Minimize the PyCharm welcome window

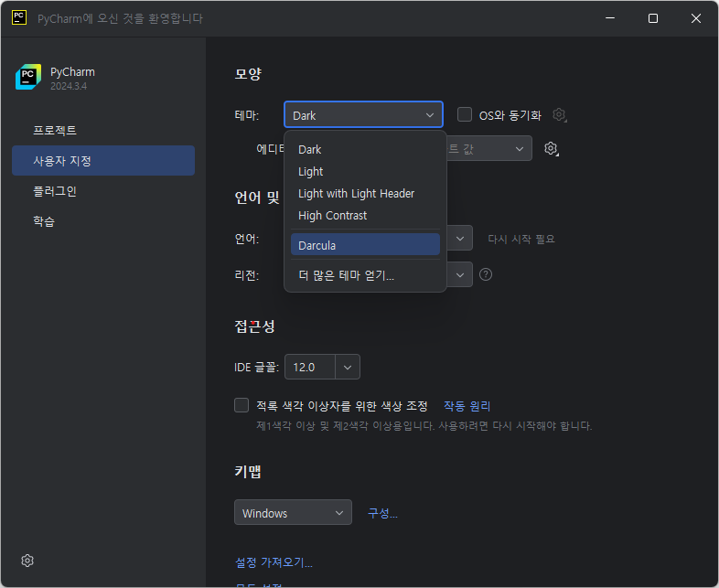610,18
